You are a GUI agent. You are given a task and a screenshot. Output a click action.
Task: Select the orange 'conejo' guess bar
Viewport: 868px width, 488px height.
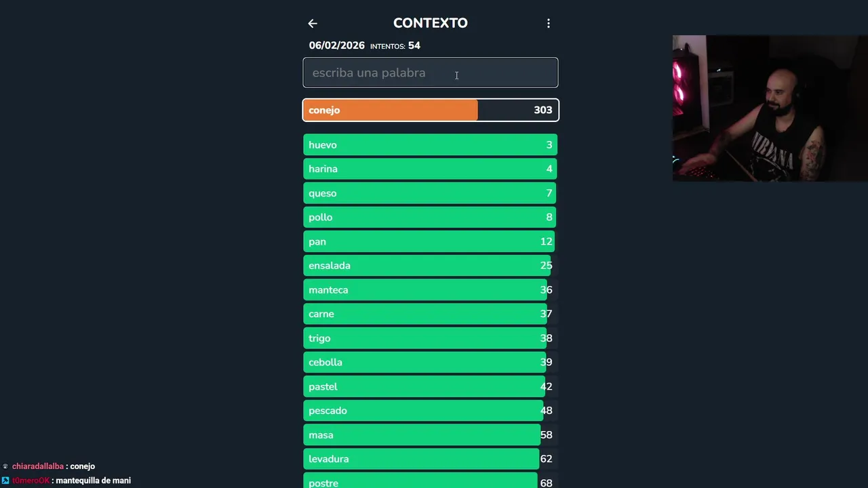click(430, 110)
